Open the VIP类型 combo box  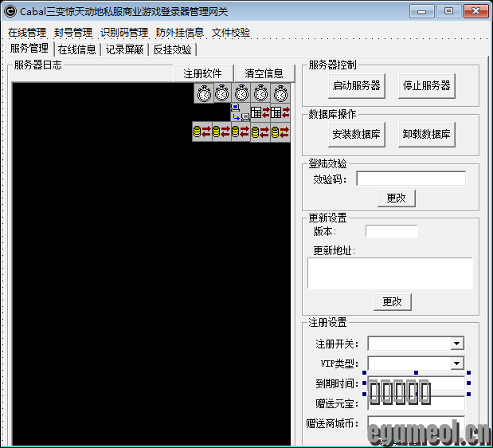(456, 364)
